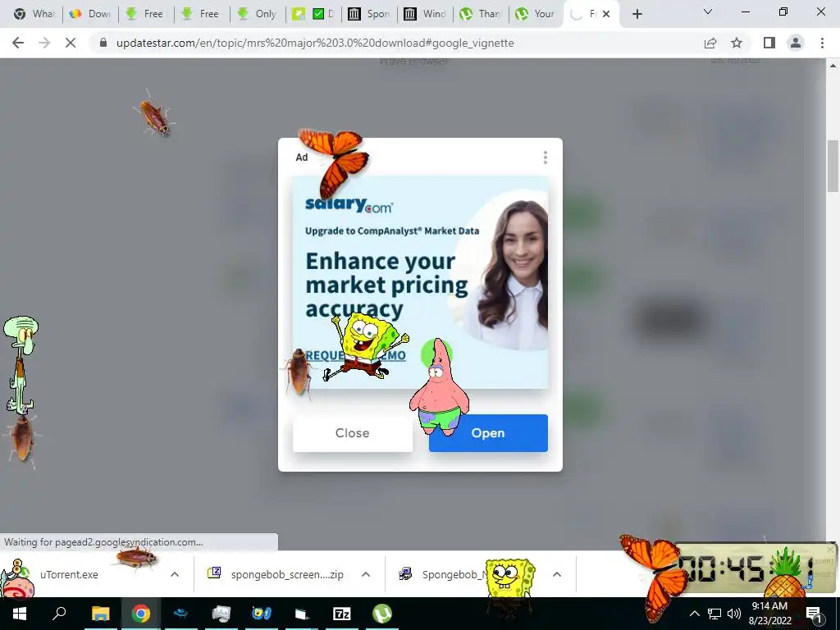Viewport: 840px width, 630px height.
Task: Open the uTorrent taskbar icon
Action: [382, 614]
